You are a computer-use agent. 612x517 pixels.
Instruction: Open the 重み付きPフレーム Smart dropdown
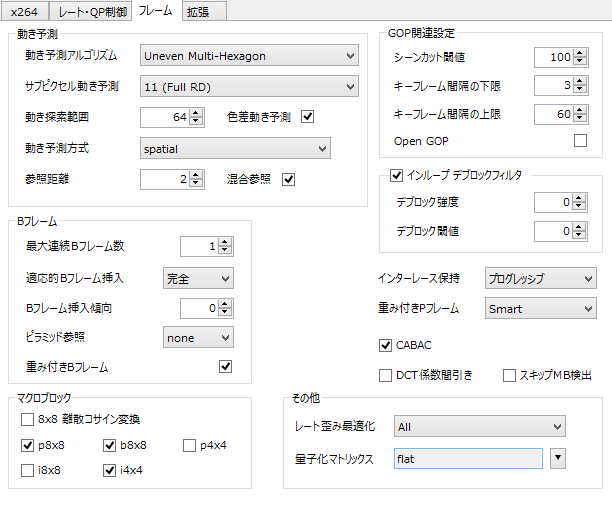(540, 308)
